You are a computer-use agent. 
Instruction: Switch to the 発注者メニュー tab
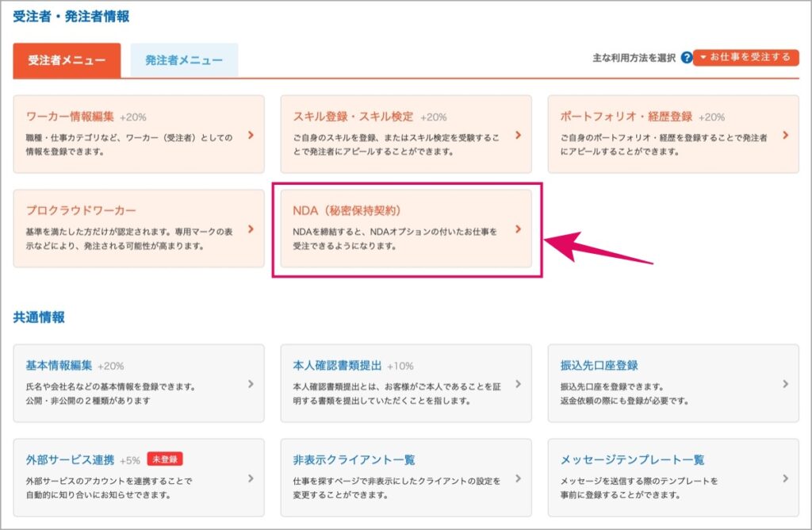coord(184,60)
